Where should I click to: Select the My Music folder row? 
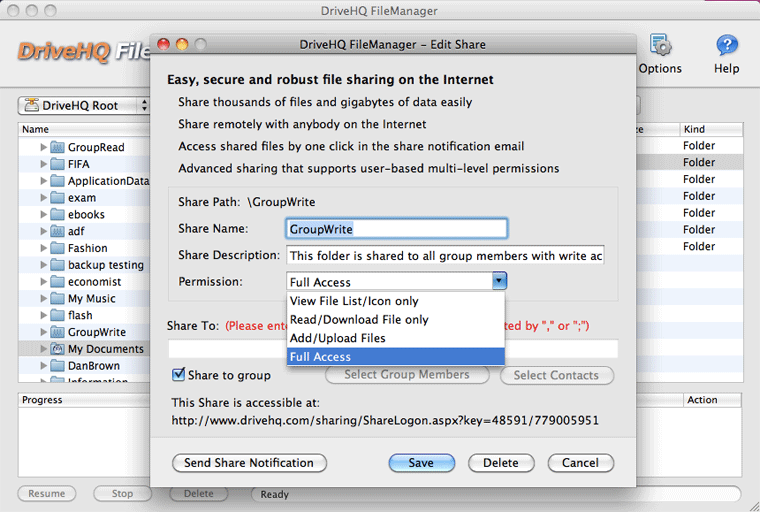[x=84, y=298]
